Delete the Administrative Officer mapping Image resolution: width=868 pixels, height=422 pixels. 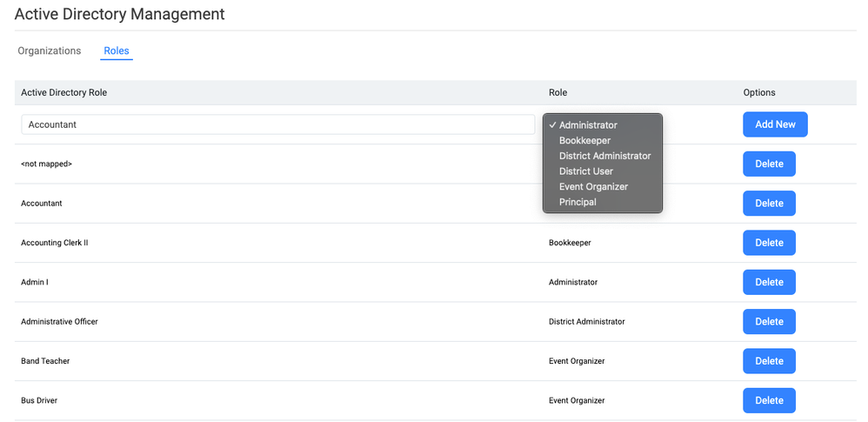769,322
